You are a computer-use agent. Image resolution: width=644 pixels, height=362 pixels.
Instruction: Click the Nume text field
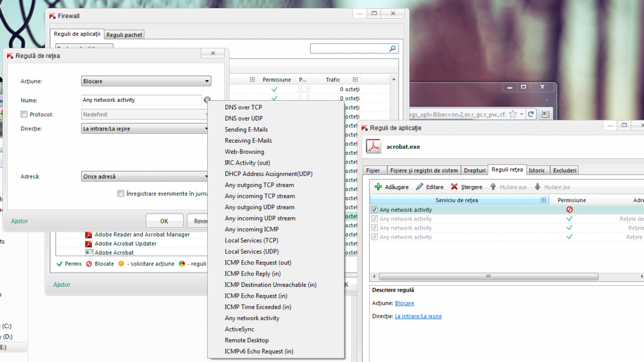[x=142, y=100]
